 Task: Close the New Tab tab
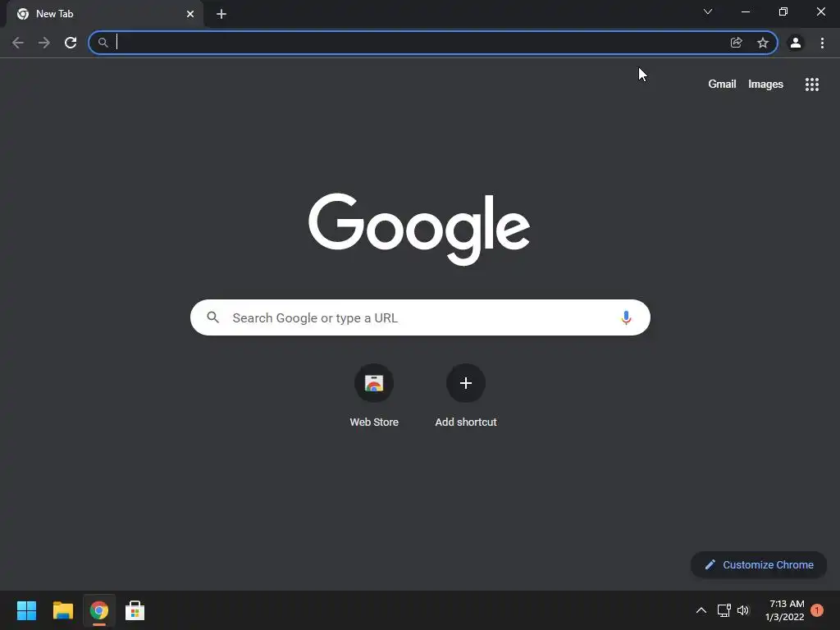click(x=190, y=14)
